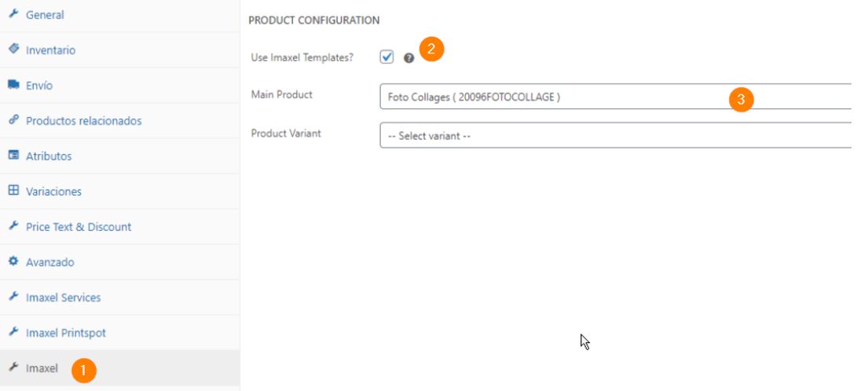868x391 pixels.
Task: Click the Variaciones grid icon
Action: point(13,191)
